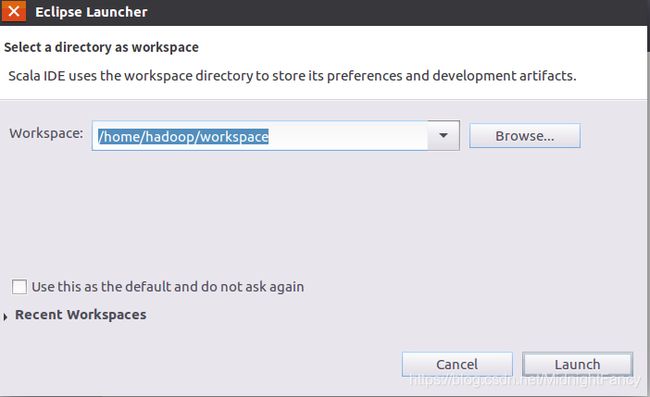650x397 pixels.
Task: Open the Workspace combo box dropdown arrow
Action: (x=443, y=136)
